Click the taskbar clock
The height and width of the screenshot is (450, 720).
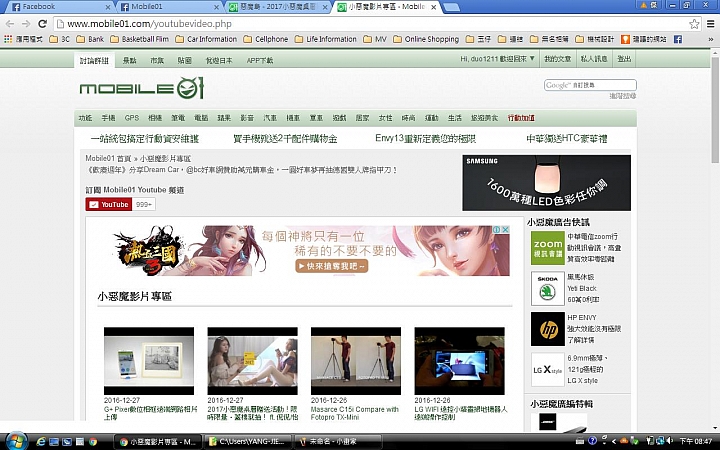tap(695, 441)
